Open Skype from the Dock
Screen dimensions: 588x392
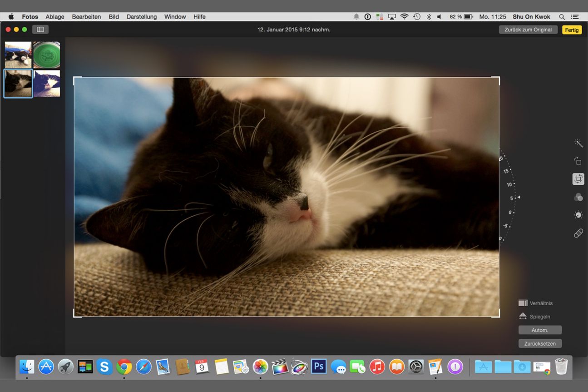[104, 366]
